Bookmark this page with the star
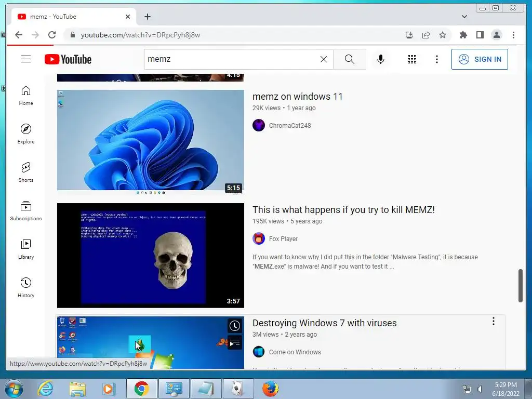The width and height of the screenshot is (532, 399). [x=443, y=35]
